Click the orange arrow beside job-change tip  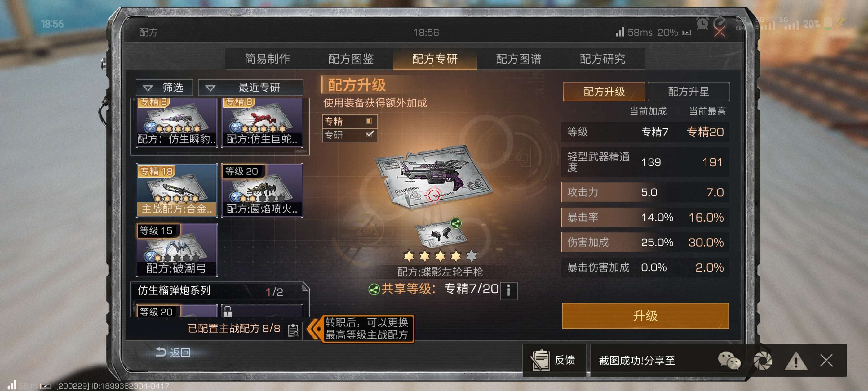coord(315,329)
